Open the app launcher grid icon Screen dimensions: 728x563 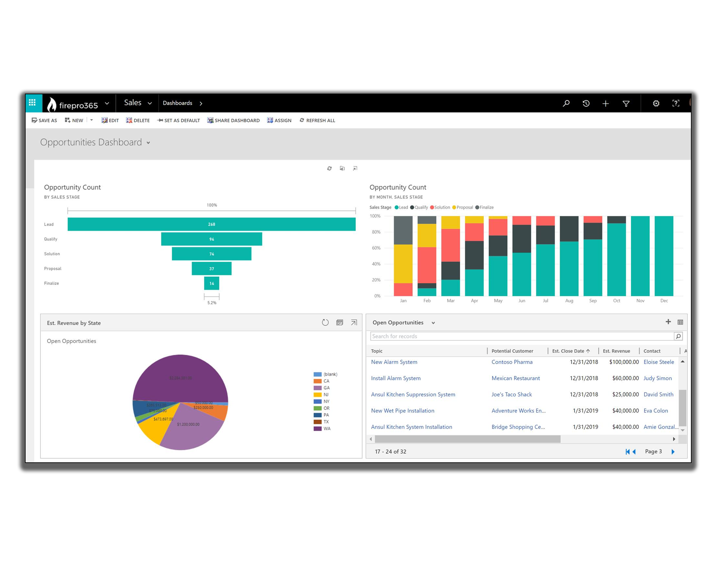tap(32, 103)
